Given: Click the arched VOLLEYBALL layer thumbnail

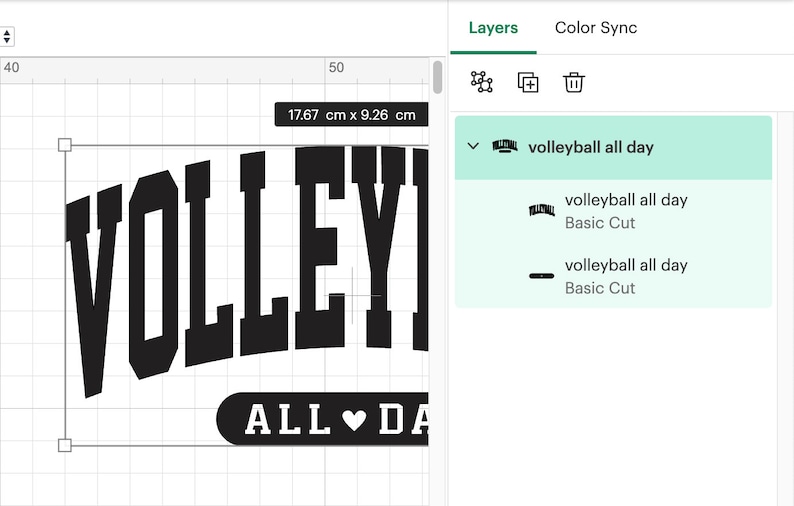Looking at the screenshot, I should tap(541, 210).
